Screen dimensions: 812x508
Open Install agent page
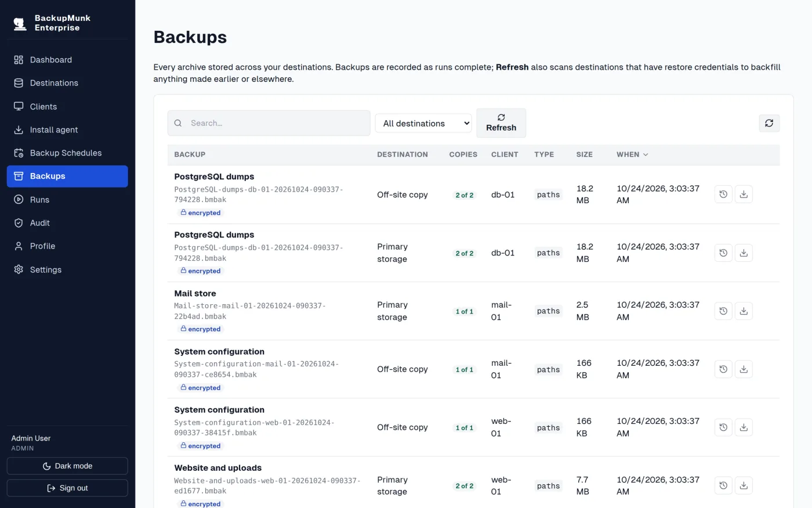pyautogui.click(x=67, y=130)
